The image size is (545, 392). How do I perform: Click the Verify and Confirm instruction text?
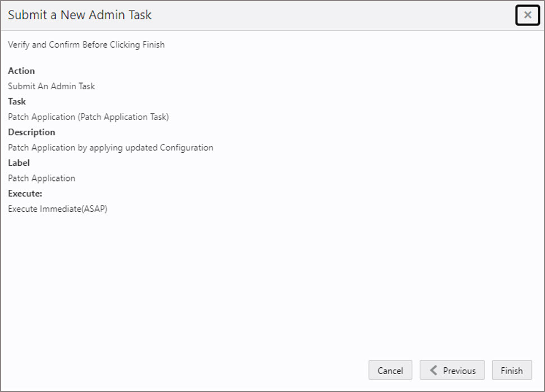click(x=85, y=44)
